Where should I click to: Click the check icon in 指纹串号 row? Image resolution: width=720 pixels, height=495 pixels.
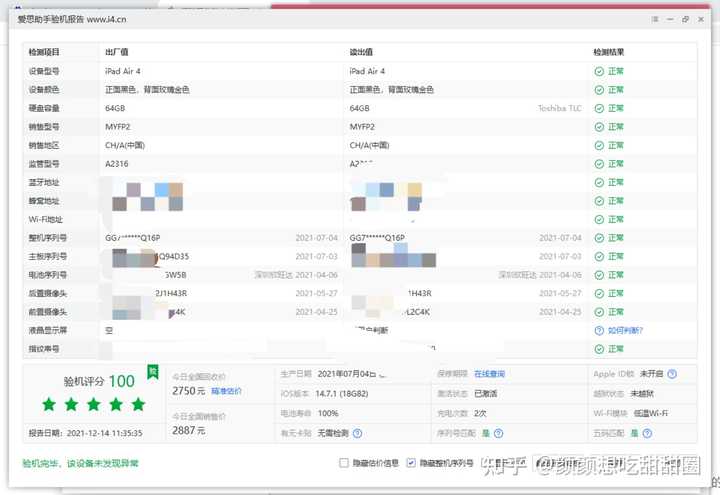pos(599,349)
